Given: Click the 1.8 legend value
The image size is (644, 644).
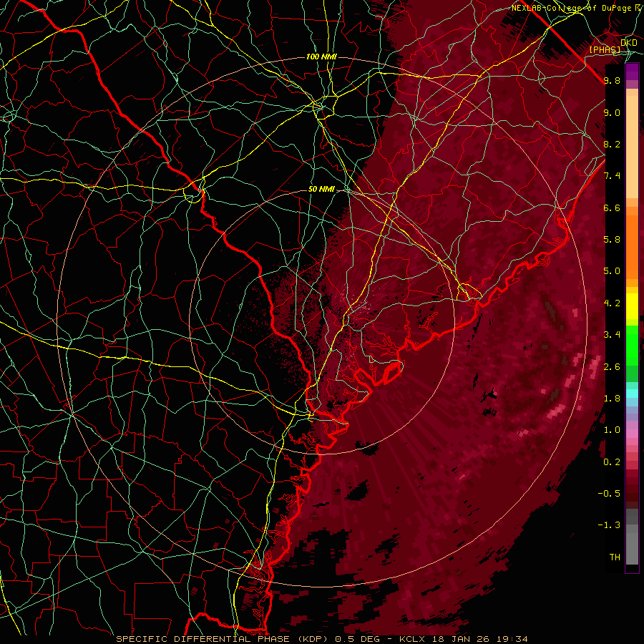Looking at the screenshot, I should coord(612,399).
